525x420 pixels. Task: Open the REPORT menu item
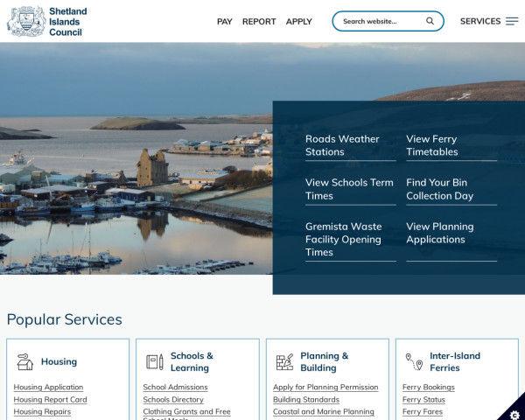(259, 22)
